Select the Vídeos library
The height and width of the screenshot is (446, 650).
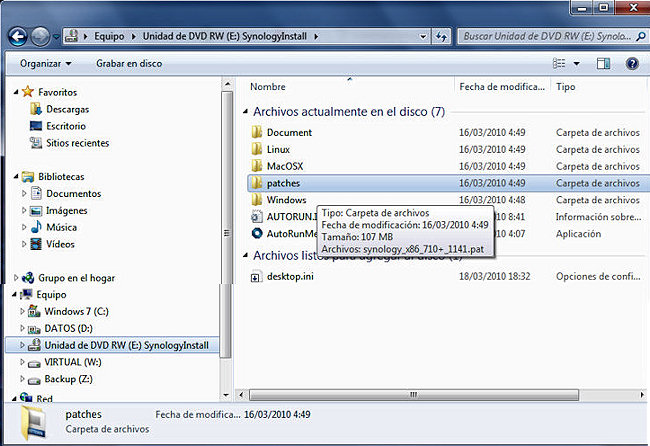[x=60, y=244]
